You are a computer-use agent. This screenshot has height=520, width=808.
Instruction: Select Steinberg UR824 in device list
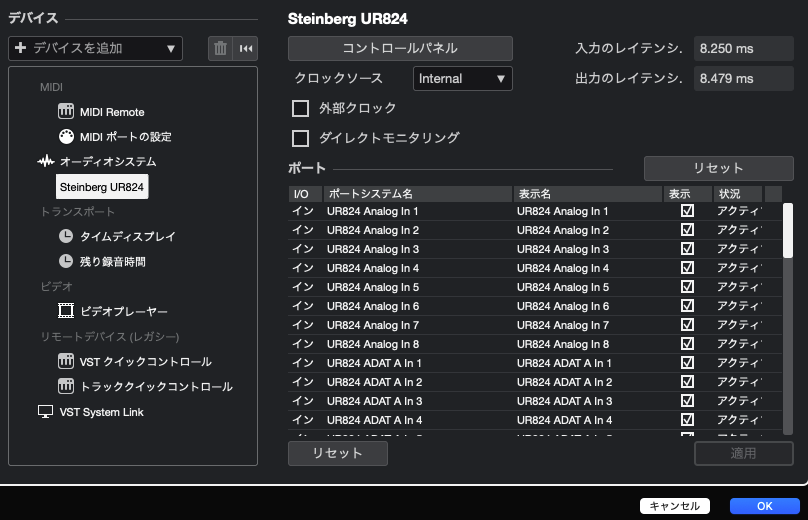102,187
